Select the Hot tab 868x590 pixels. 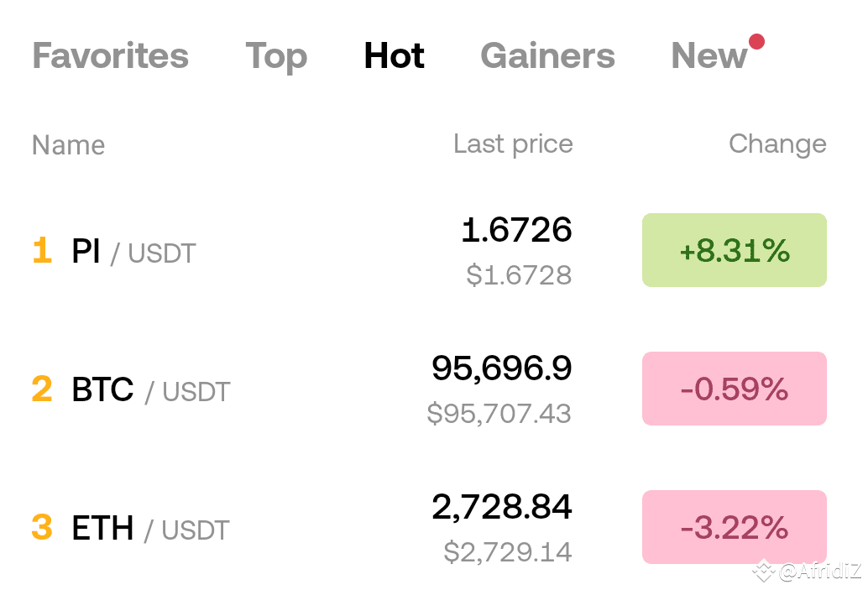(395, 55)
